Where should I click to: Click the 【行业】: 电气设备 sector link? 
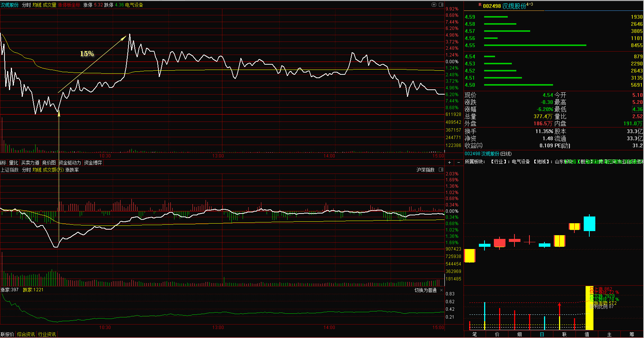[x=510, y=162]
